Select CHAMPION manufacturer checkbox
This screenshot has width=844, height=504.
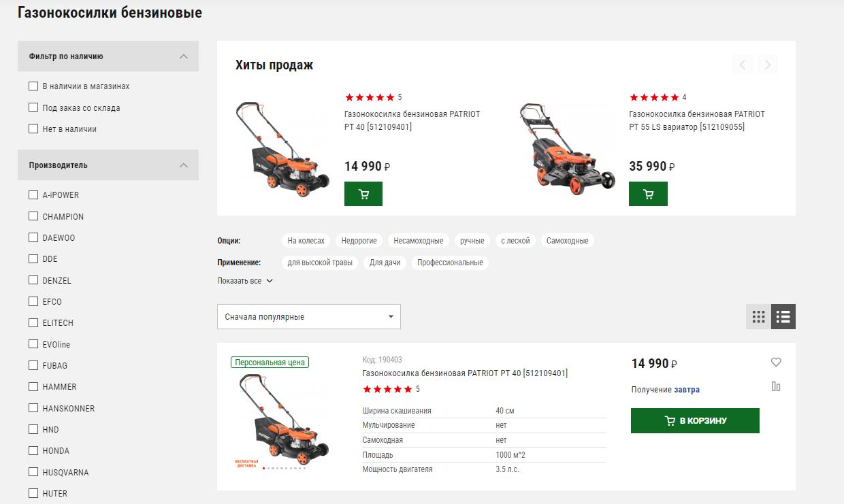pyautogui.click(x=33, y=216)
